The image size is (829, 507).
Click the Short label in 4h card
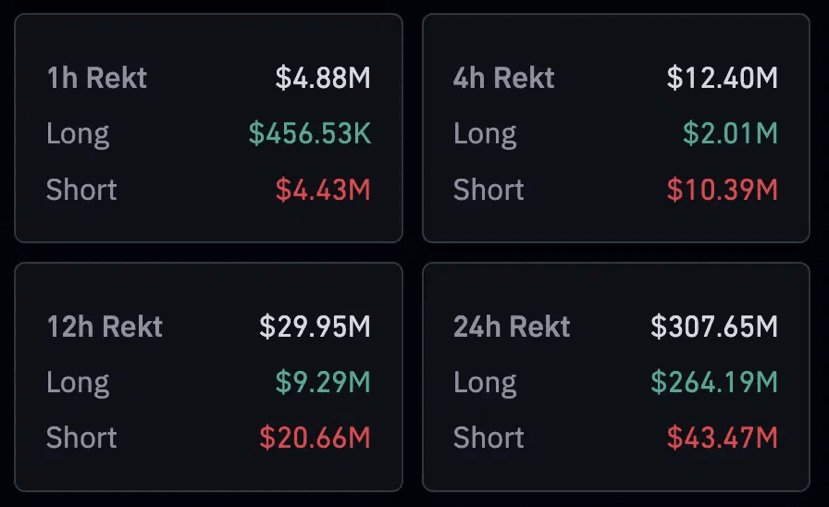click(489, 190)
